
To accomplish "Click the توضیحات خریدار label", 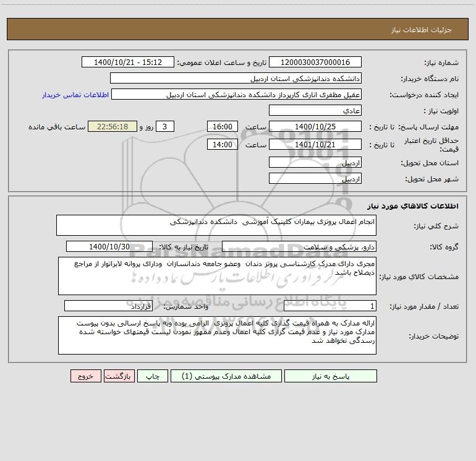I will click(434, 337).
